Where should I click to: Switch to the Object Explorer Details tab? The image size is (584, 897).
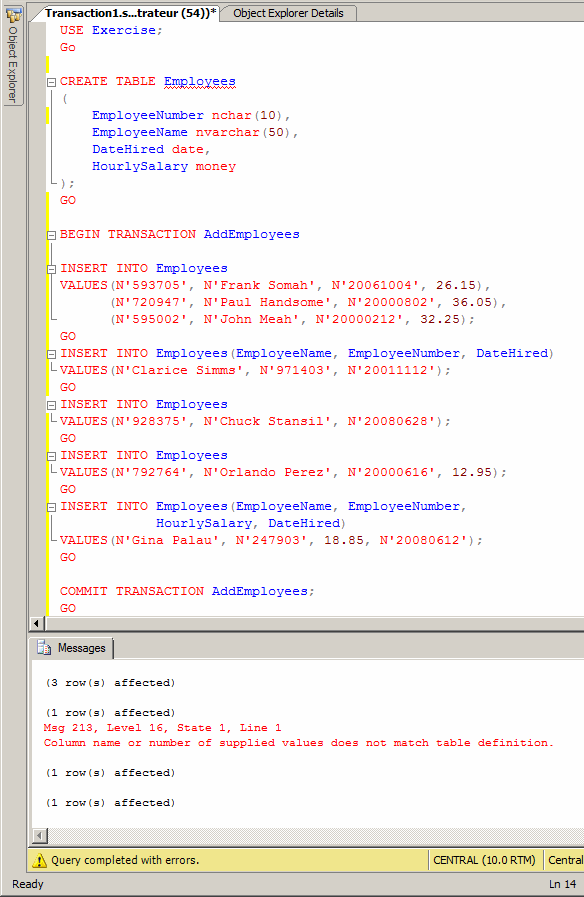pyautogui.click(x=288, y=13)
